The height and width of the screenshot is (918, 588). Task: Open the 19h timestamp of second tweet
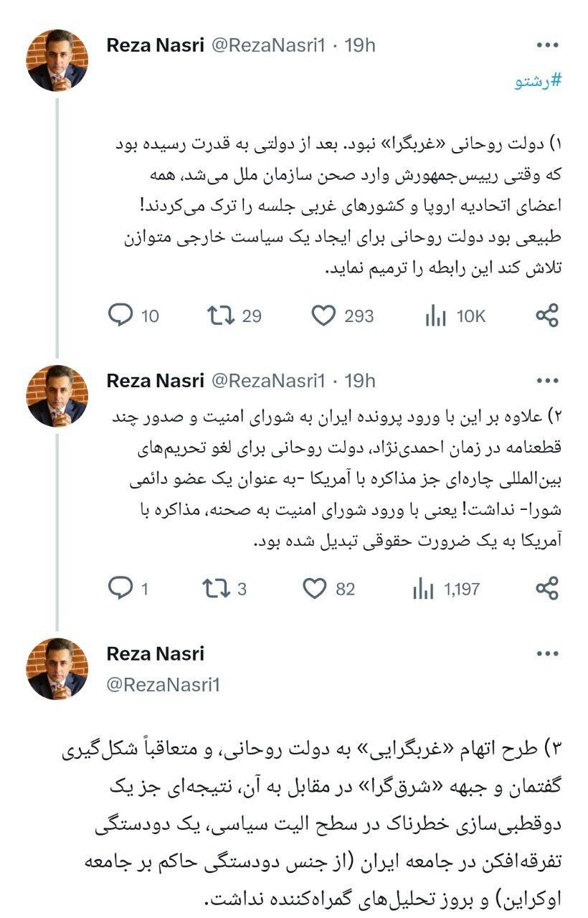360,381
